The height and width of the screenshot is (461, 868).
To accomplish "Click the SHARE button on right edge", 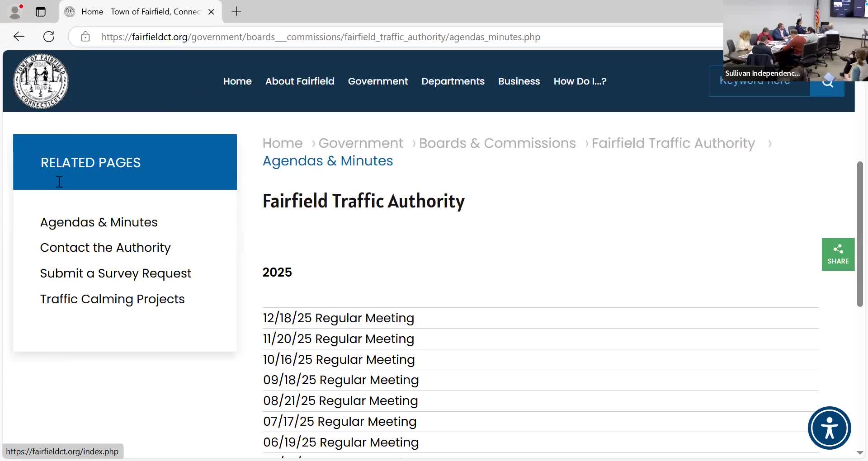I will [x=838, y=254].
